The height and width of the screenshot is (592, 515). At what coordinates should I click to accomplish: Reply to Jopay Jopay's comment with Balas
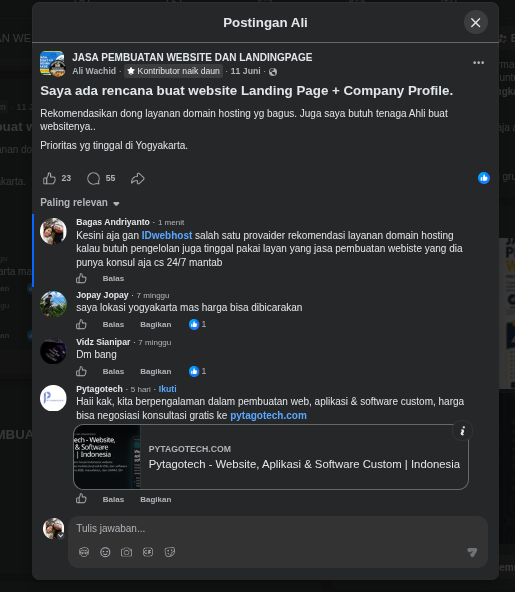point(113,325)
